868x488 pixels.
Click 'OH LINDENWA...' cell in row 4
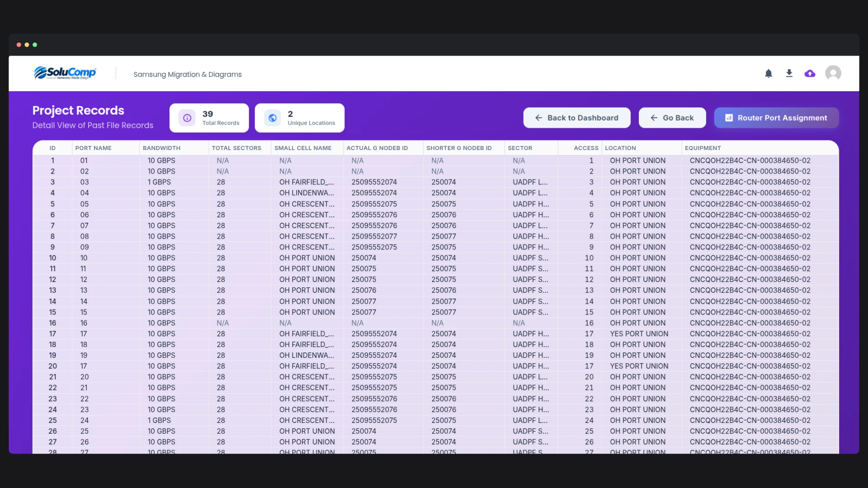click(x=307, y=193)
